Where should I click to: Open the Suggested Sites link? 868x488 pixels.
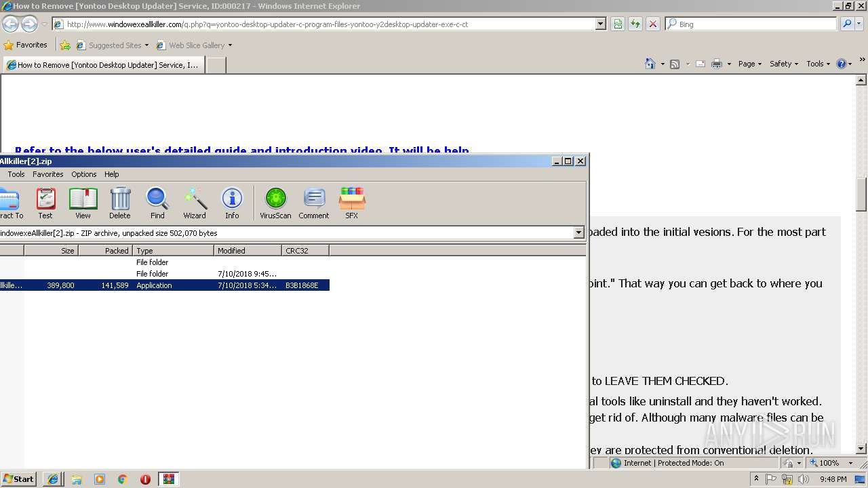coord(113,45)
